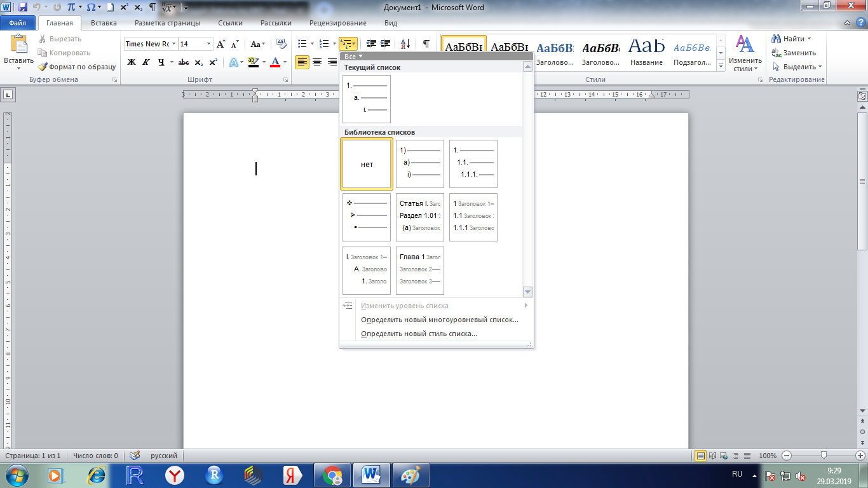Click the language indicator русский in status bar
This screenshot has height=488, width=868.
tap(164, 456)
